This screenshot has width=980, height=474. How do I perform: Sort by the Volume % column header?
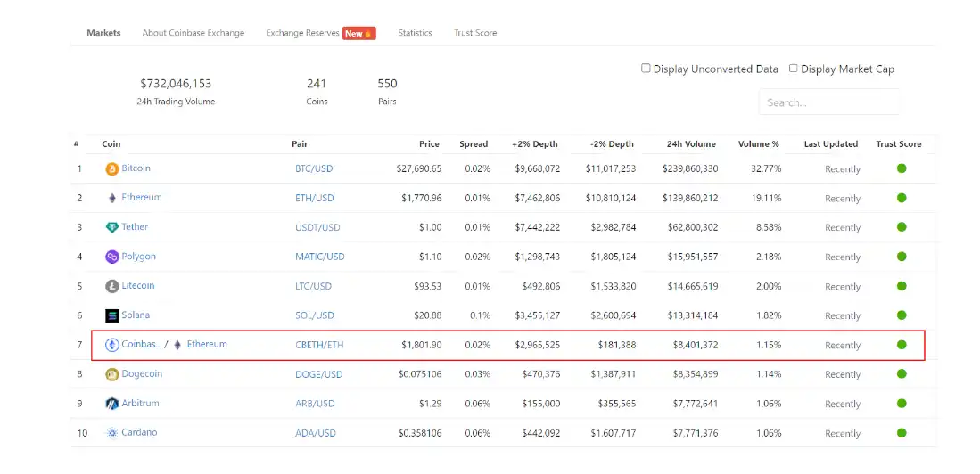(x=758, y=143)
